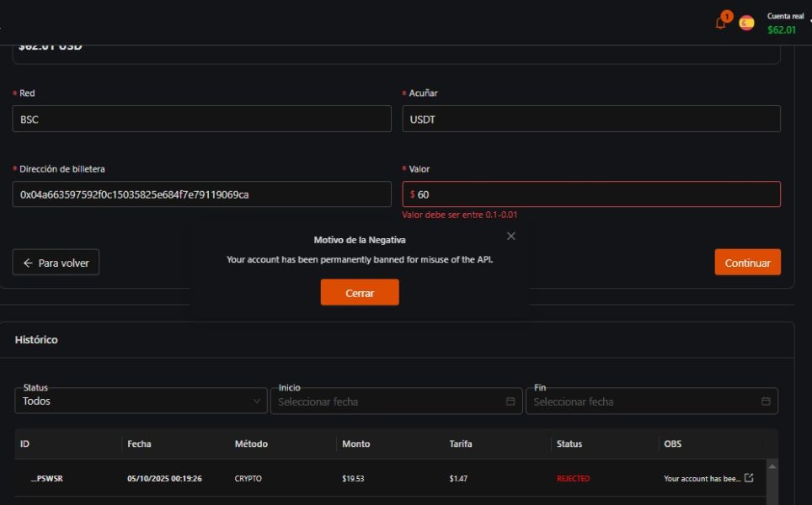Click the scroll-up arrow of the history table
Screen dimensions: 812x505
[x=772, y=465]
